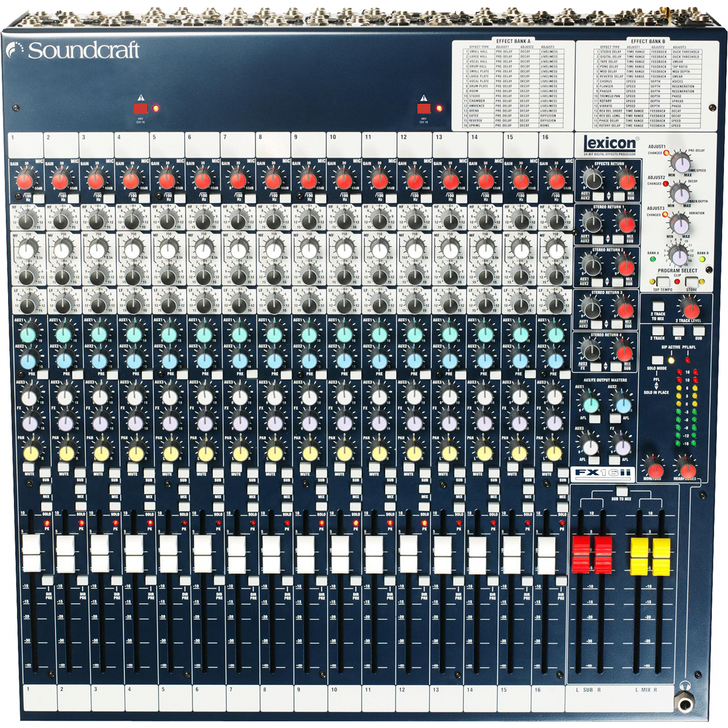Click the EFFECT BANK B chart header
This screenshot has height=728, width=728.
(648, 41)
